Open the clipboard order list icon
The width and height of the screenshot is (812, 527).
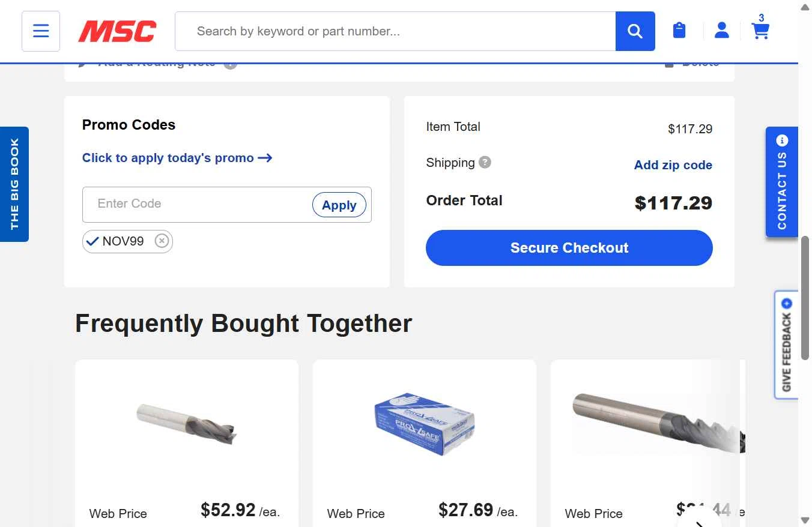click(679, 31)
